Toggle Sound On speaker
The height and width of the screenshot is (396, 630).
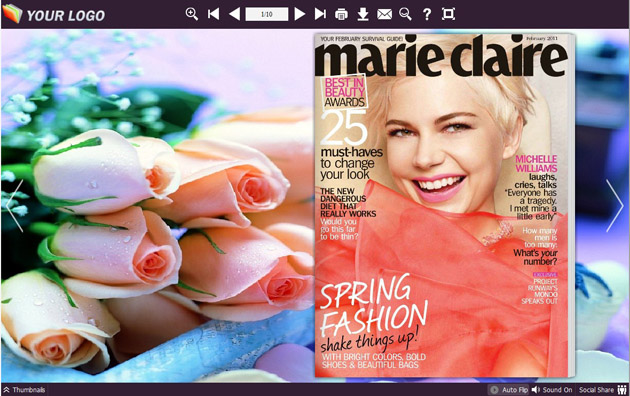[x=552, y=390]
